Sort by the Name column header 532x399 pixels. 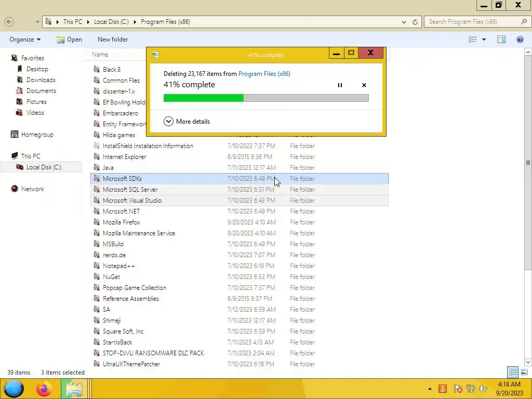click(100, 54)
